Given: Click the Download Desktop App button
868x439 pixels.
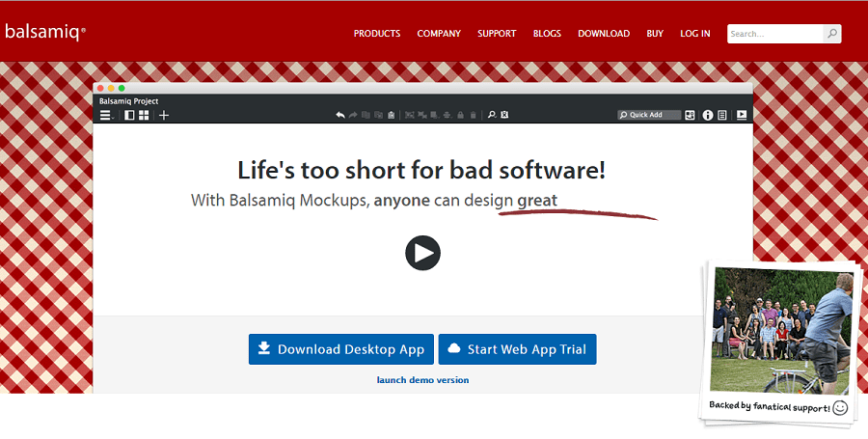Looking at the screenshot, I should (341, 349).
